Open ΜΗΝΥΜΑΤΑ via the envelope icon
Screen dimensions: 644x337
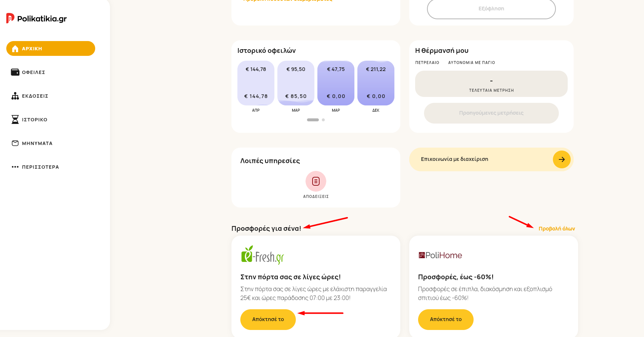click(15, 143)
